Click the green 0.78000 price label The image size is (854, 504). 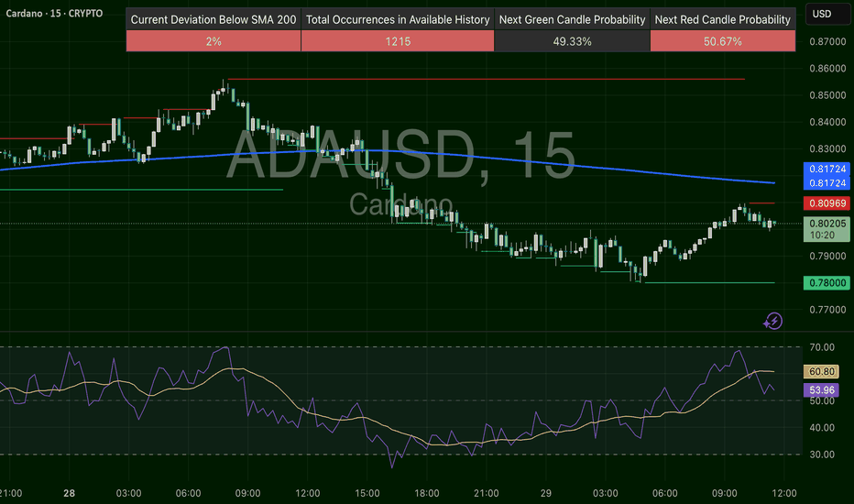(827, 283)
